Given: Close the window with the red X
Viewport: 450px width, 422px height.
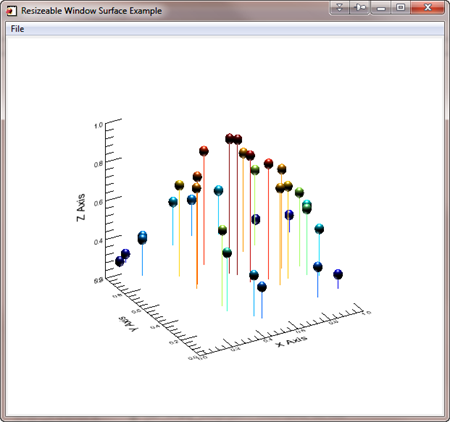Looking at the screenshot, I should (x=428, y=7).
